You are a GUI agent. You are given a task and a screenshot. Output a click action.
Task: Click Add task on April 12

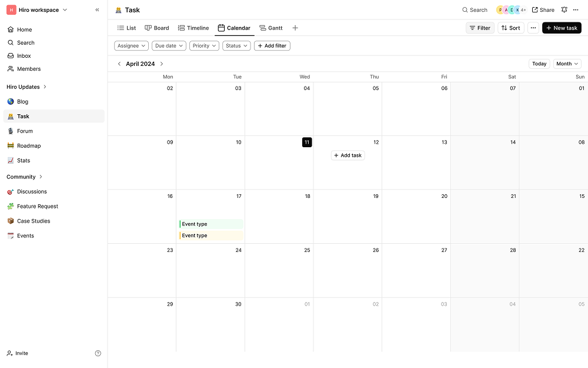coord(348,155)
